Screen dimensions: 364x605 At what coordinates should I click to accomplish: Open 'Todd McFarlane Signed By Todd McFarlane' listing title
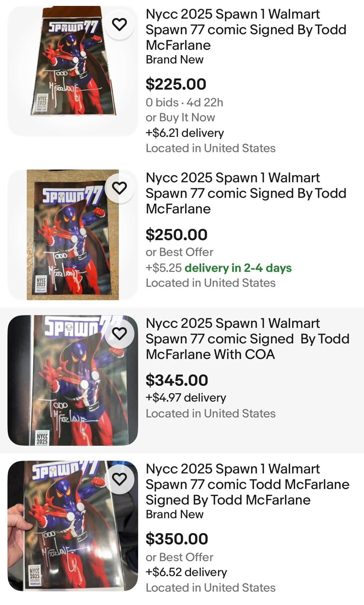247,484
